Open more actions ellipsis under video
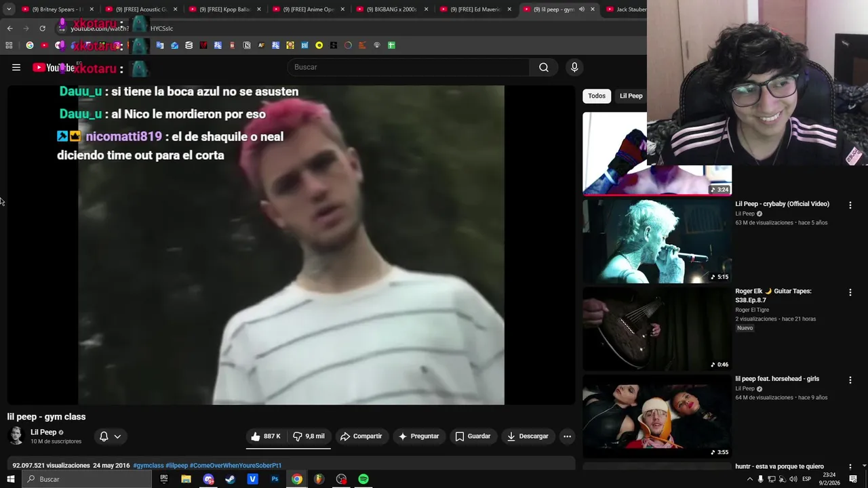868x488 pixels. coord(568,436)
